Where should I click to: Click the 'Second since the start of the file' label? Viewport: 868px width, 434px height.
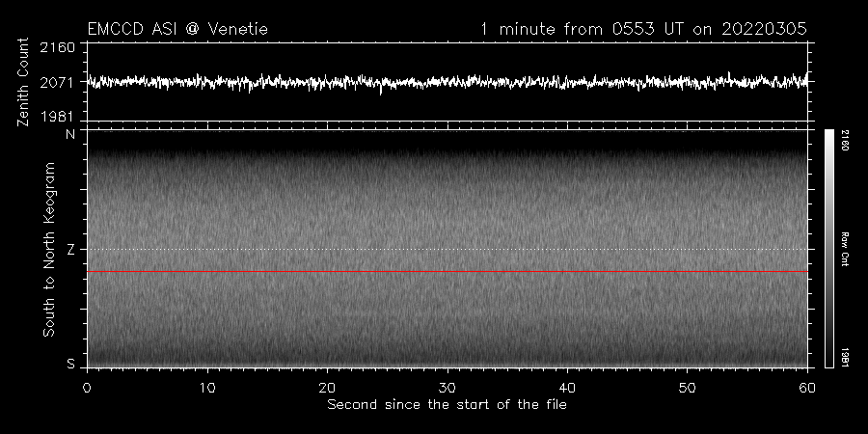tap(447, 405)
